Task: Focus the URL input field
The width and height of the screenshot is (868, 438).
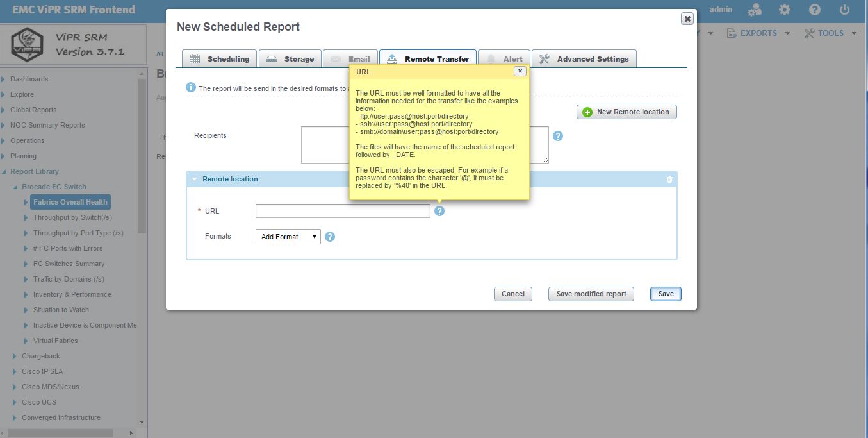Action: pos(343,211)
